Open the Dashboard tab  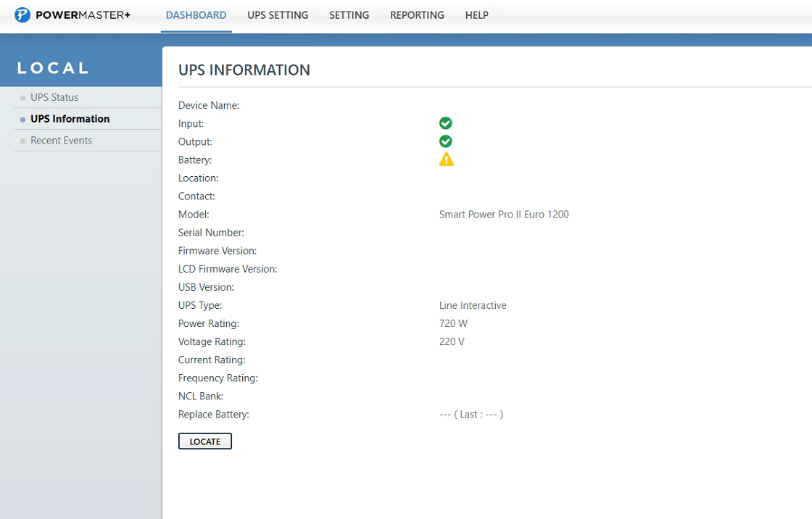point(196,15)
